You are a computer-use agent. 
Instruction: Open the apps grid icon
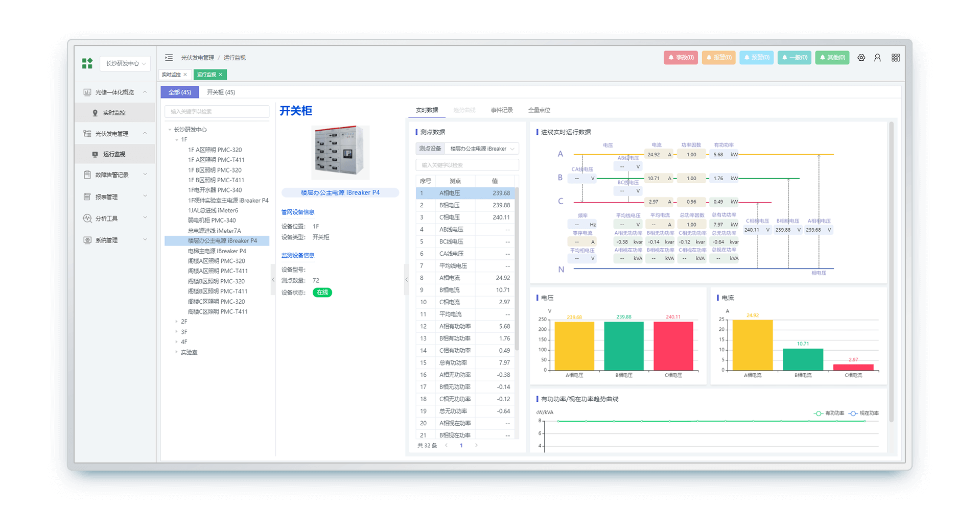point(896,58)
